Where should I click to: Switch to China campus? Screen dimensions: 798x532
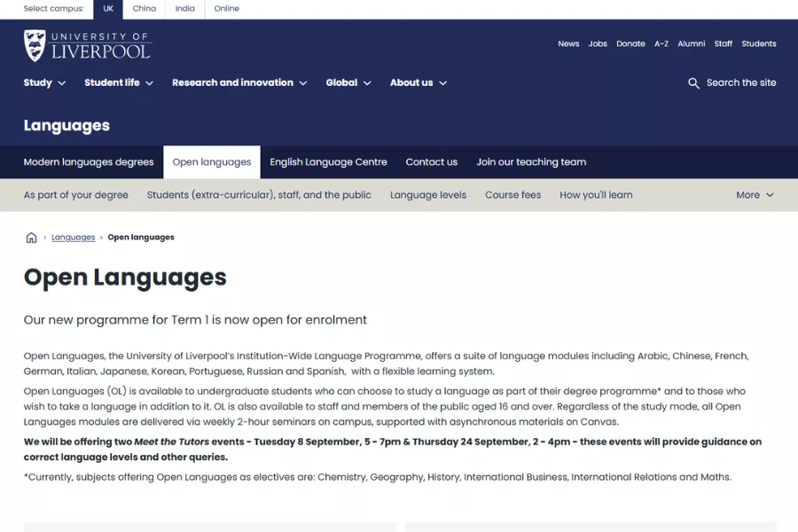(144, 9)
